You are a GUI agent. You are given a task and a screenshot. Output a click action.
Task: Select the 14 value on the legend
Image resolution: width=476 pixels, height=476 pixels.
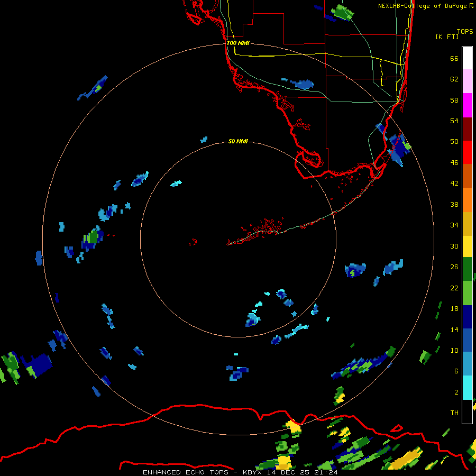454,329
